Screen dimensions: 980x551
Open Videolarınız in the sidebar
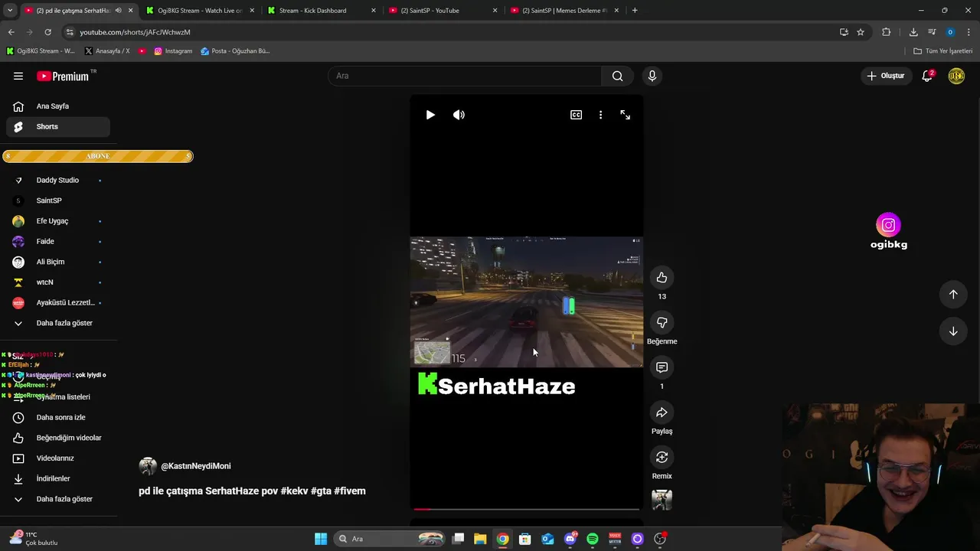coord(58,458)
